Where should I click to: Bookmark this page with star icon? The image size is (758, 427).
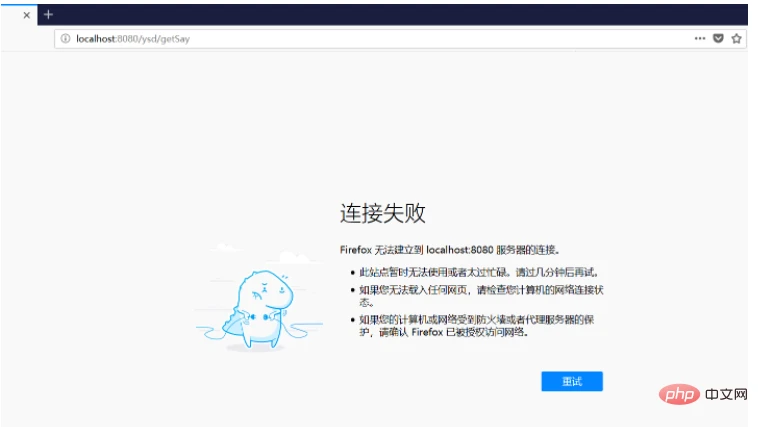[x=736, y=39]
